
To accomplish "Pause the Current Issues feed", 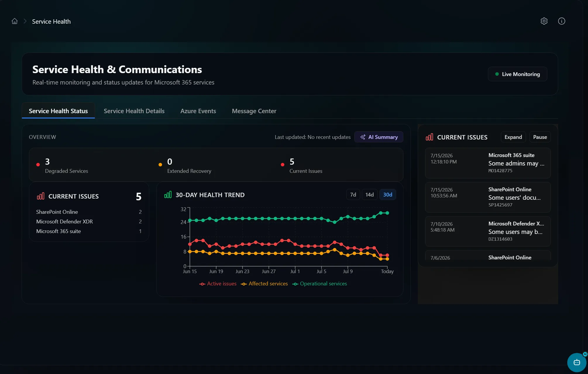I will pos(540,137).
